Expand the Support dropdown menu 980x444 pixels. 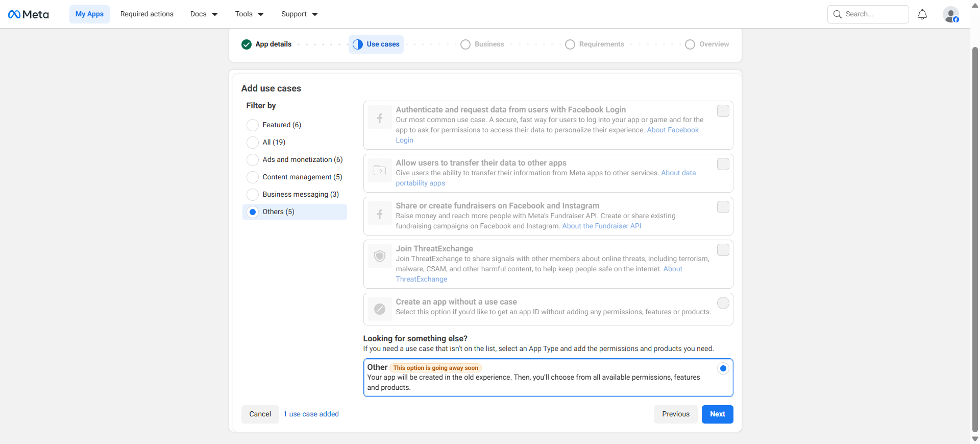pyautogui.click(x=299, y=14)
